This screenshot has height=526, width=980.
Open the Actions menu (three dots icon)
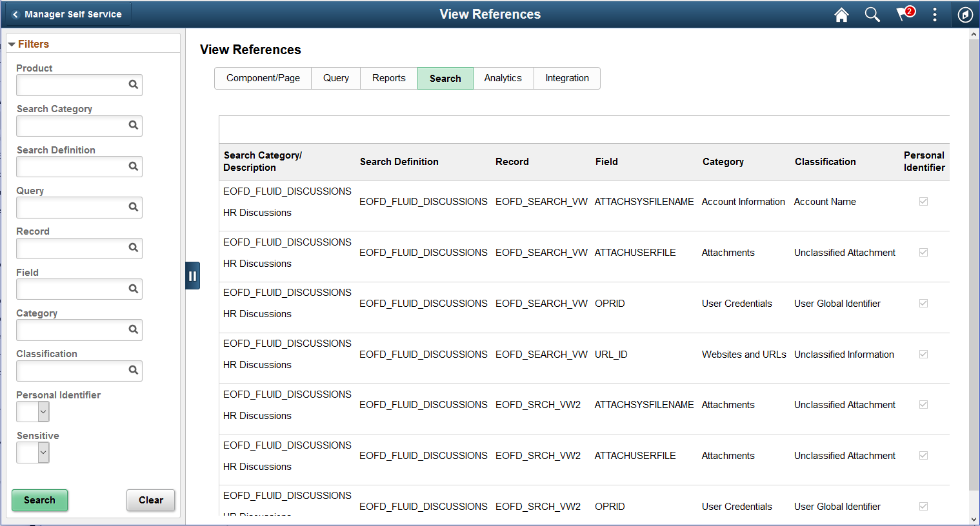[934, 14]
